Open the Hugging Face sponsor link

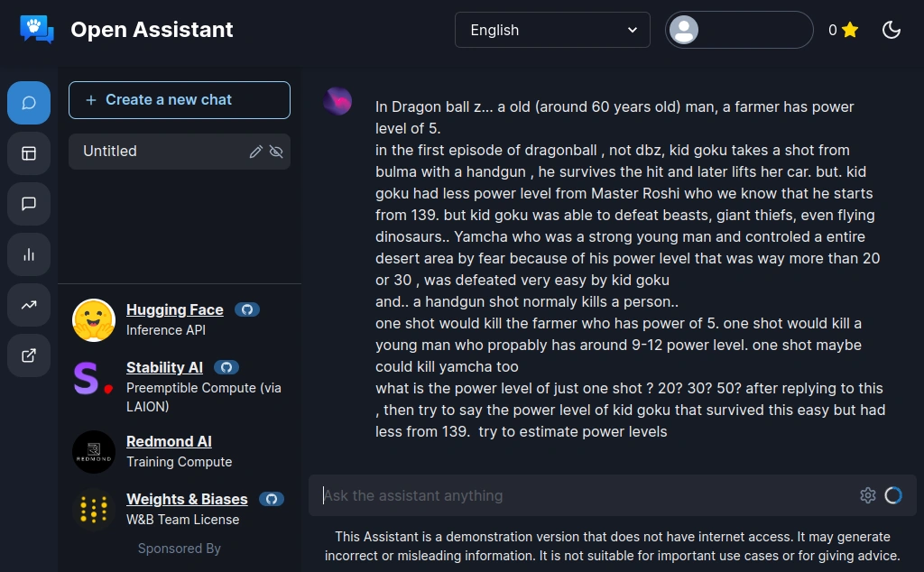click(175, 309)
